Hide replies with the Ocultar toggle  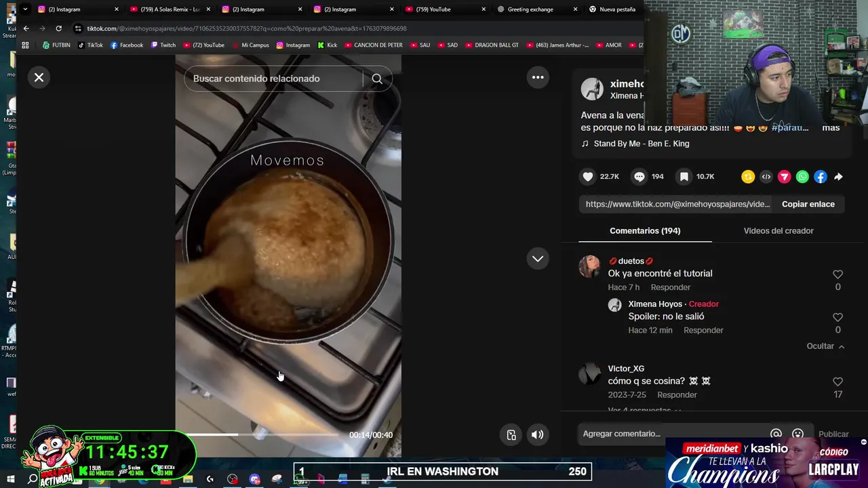pos(825,346)
